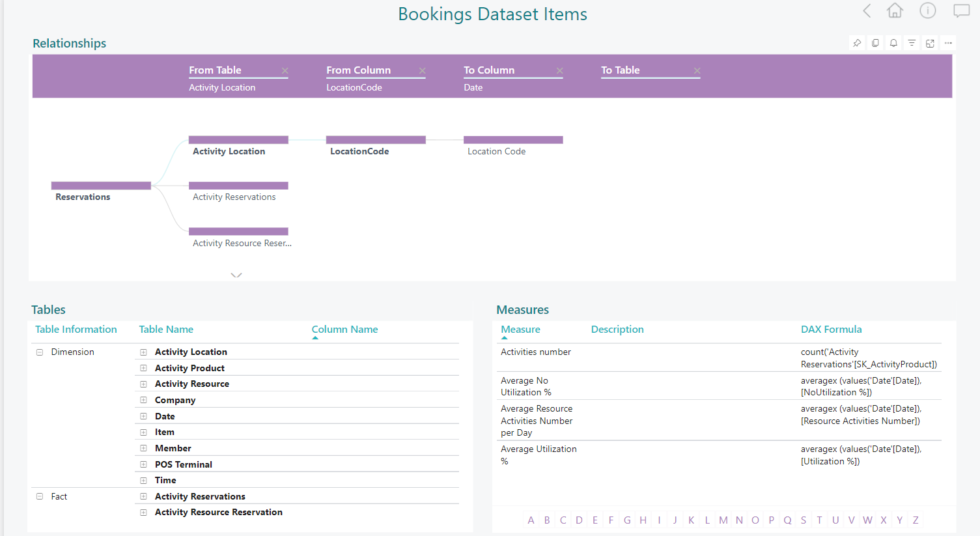The width and height of the screenshot is (980, 536).
Task: Sort tables by the Table Name header
Action: pos(166,330)
